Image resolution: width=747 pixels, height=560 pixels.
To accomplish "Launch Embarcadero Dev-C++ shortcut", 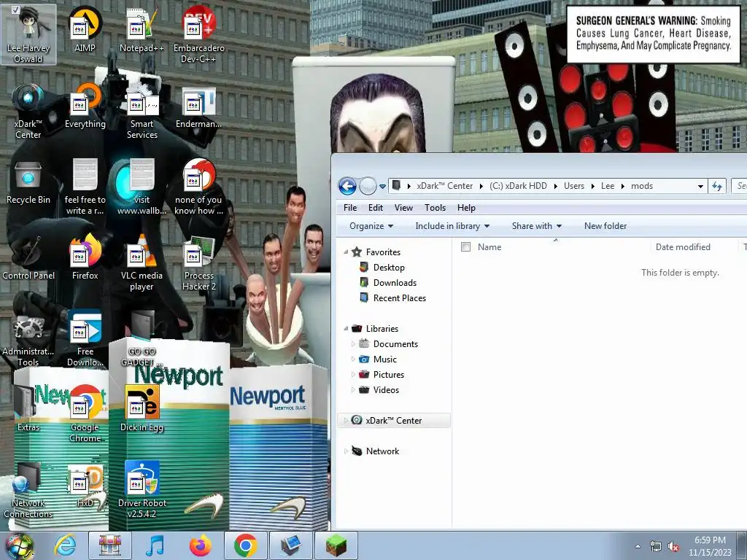I will pos(198,34).
